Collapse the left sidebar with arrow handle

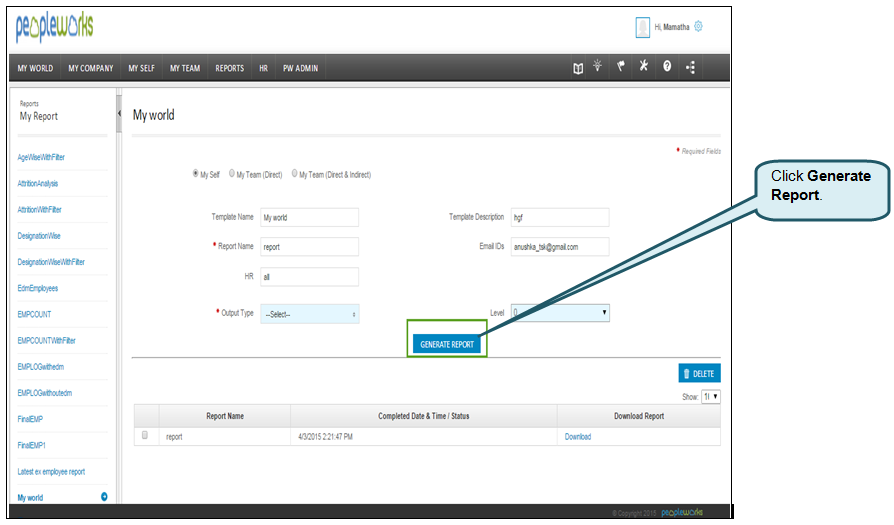(x=119, y=112)
